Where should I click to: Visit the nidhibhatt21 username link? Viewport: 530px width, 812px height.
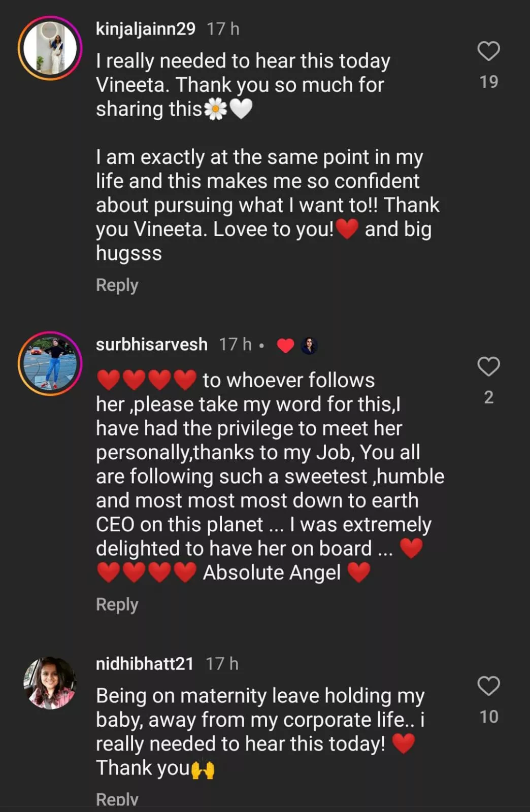(x=145, y=664)
